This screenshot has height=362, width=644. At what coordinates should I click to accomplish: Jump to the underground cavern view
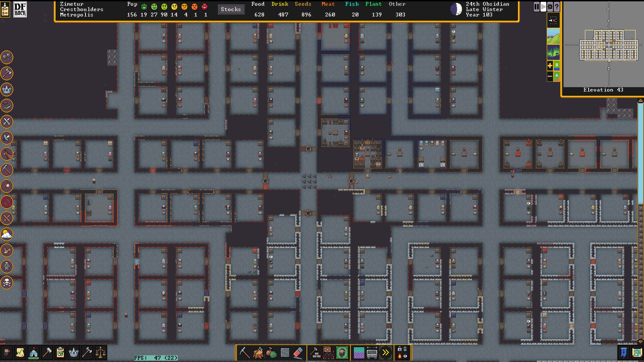tap(553, 52)
